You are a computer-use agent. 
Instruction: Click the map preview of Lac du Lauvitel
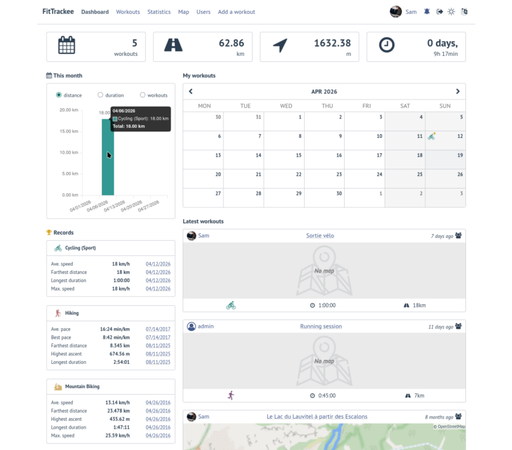coord(324,437)
